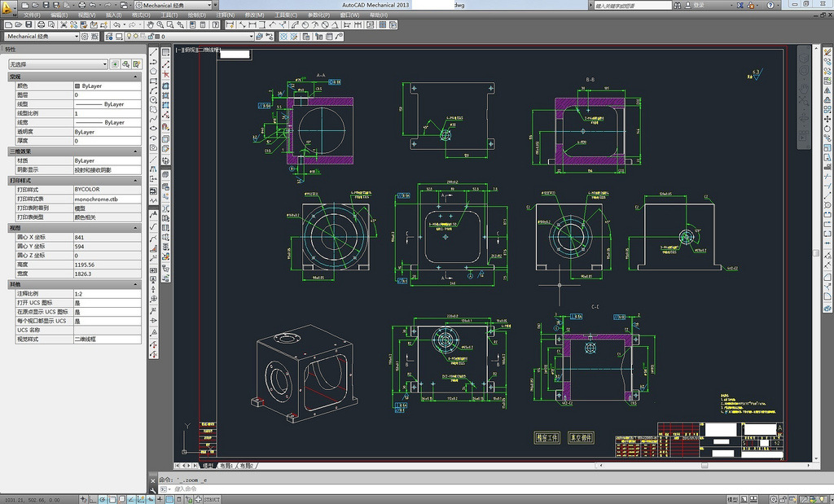834x504 pixels.
Task: Open the Mechanical 经典 workspace dropdown in title bar
Action: [175, 5]
